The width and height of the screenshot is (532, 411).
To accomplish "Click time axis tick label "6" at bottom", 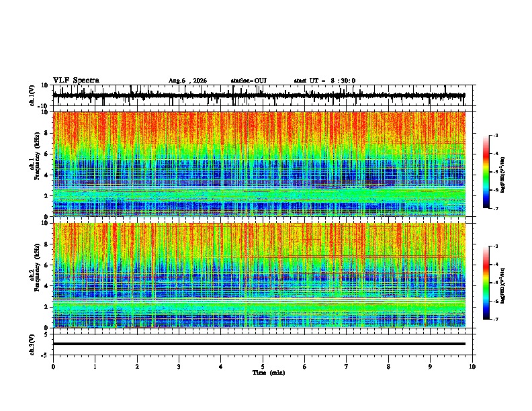I will 304,367.
